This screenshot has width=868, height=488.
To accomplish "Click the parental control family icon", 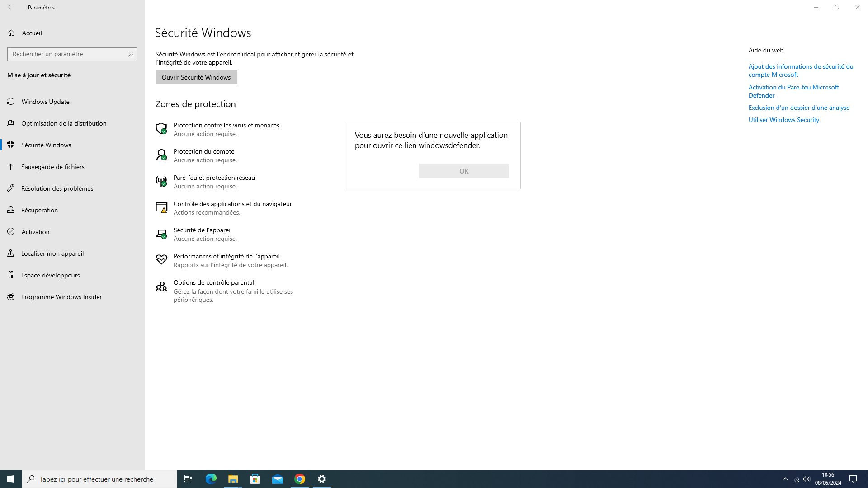I will coord(161,286).
